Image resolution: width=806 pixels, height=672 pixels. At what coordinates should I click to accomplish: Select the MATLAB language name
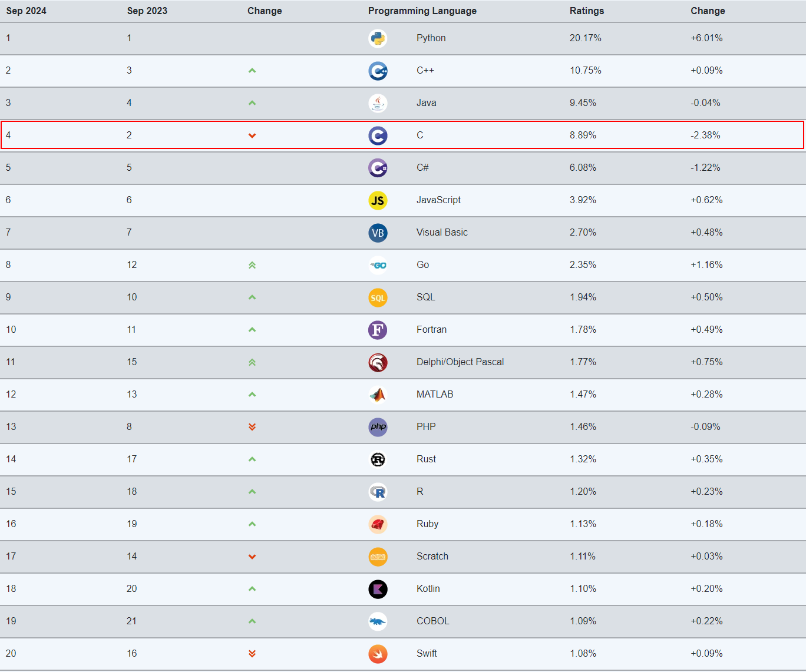[x=435, y=394]
